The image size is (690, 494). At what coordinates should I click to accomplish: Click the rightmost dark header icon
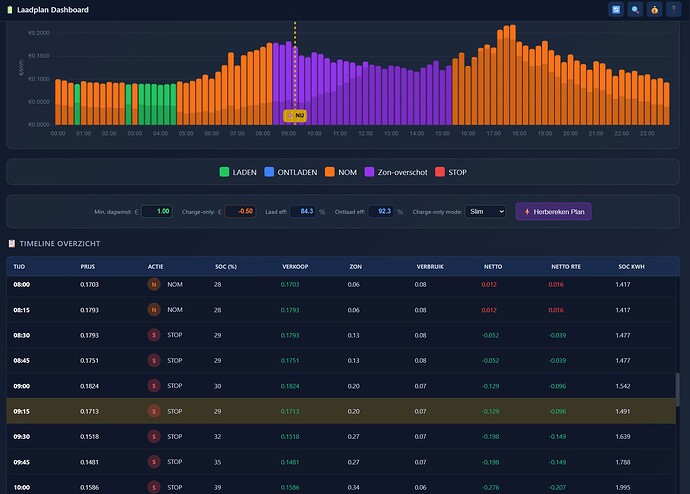(x=674, y=10)
